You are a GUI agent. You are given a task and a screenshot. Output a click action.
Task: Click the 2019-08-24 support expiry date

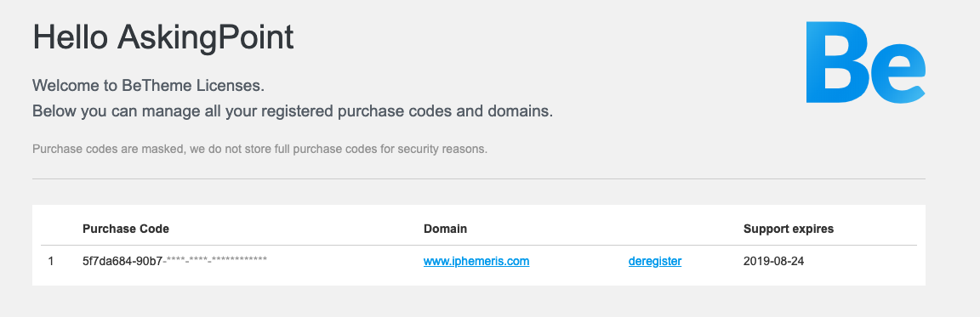point(774,262)
